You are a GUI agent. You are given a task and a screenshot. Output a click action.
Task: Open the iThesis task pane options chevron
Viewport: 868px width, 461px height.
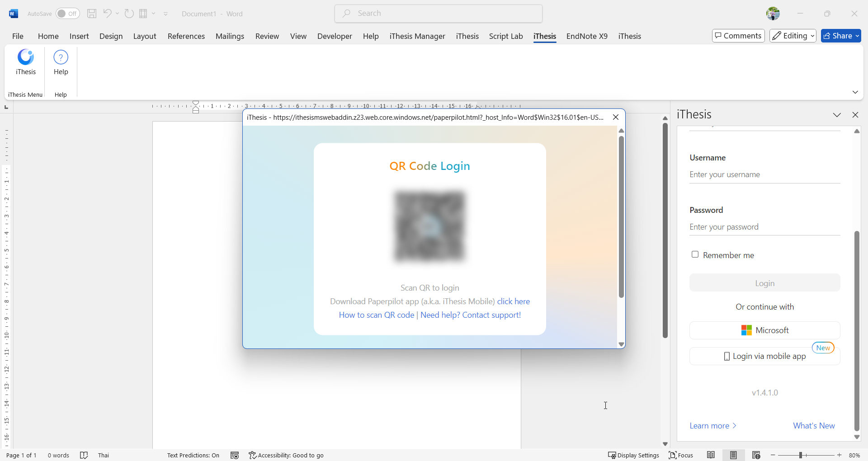pos(837,115)
